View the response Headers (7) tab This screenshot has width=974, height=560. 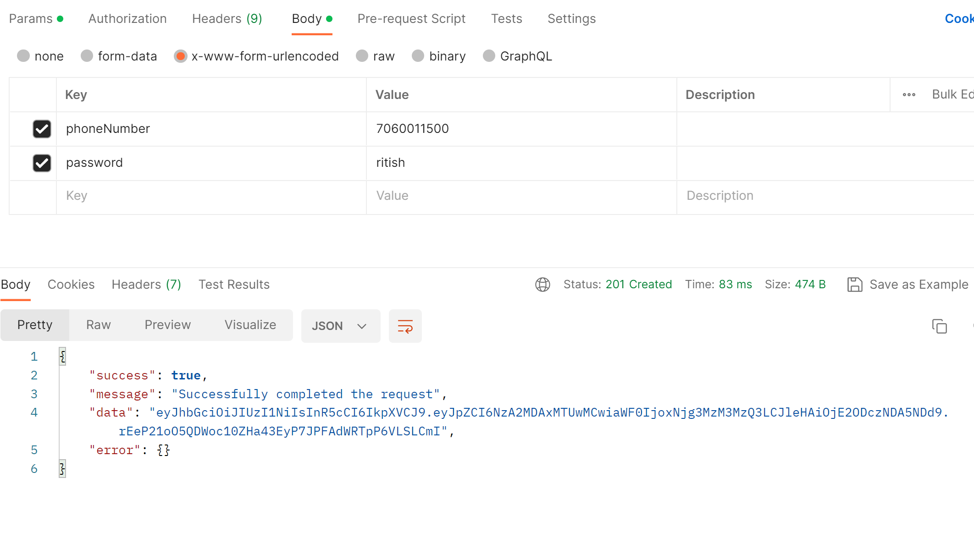tap(146, 285)
